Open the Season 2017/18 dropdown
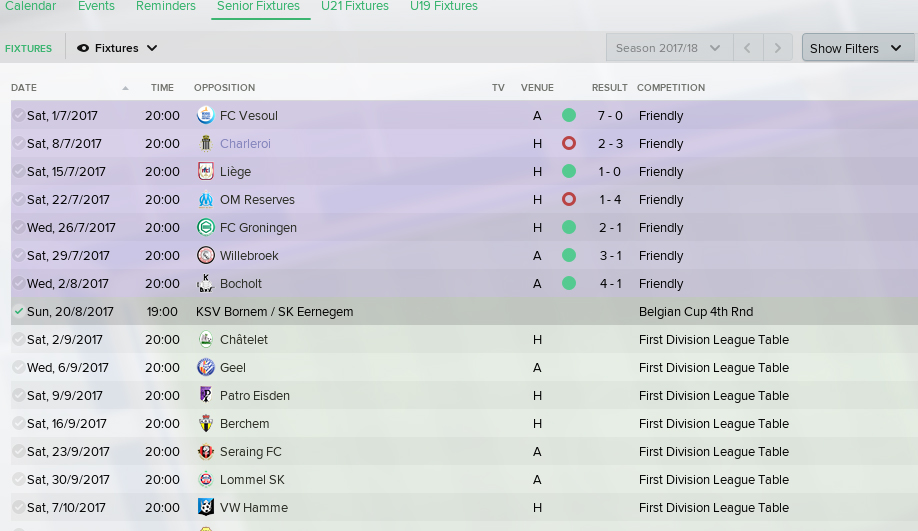 pos(669,48)
